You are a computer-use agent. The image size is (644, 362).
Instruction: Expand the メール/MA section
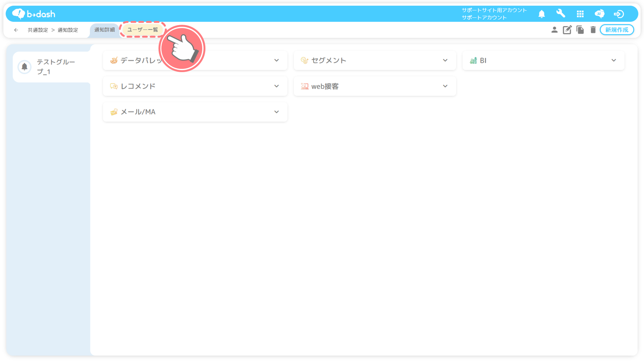pos(276,112)
